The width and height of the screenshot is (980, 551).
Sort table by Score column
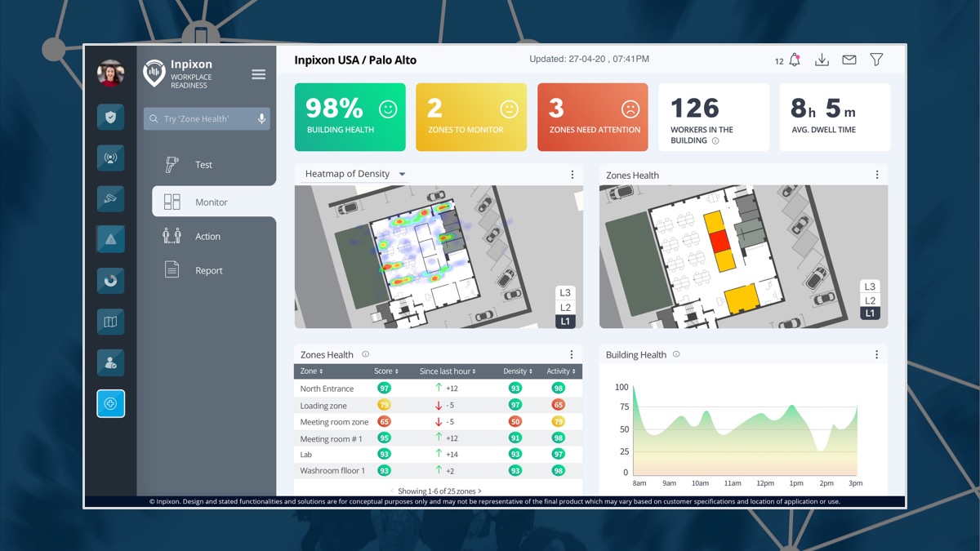(386, 371)
